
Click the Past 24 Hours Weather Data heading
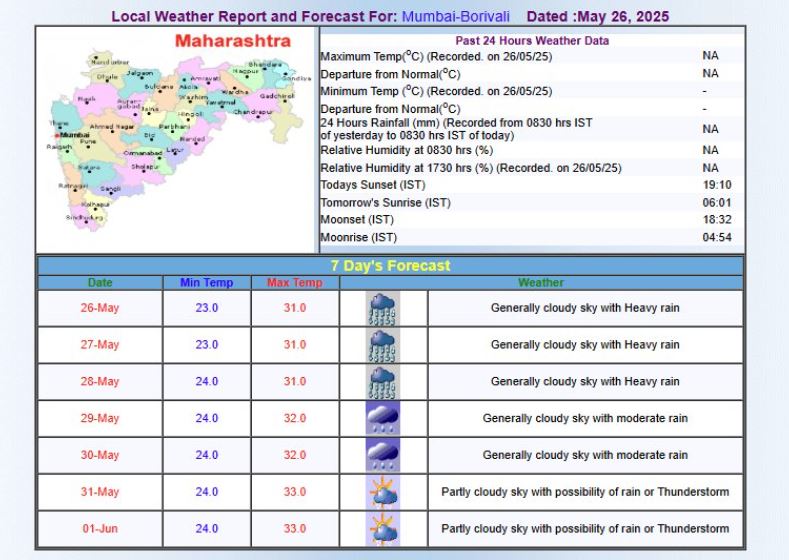pos(532,41)
